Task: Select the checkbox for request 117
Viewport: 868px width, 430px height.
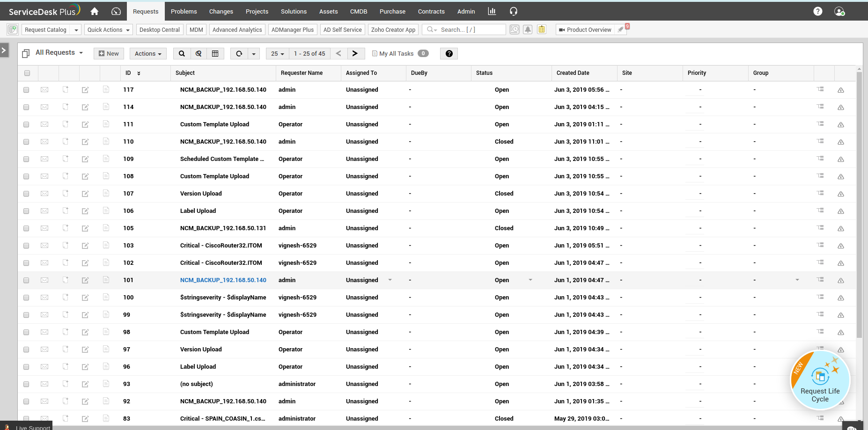Action: (x=26, y=89)
